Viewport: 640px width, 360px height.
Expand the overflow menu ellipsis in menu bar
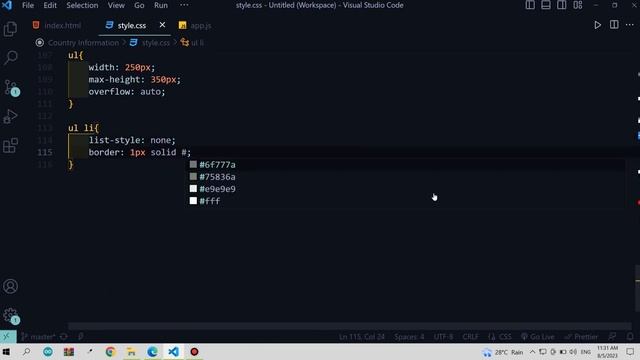point(184,5)
